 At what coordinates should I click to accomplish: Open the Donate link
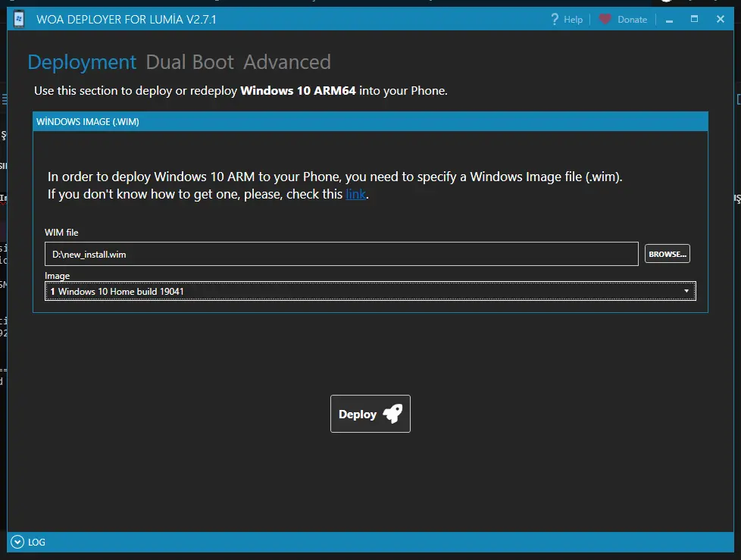point(632,20)
